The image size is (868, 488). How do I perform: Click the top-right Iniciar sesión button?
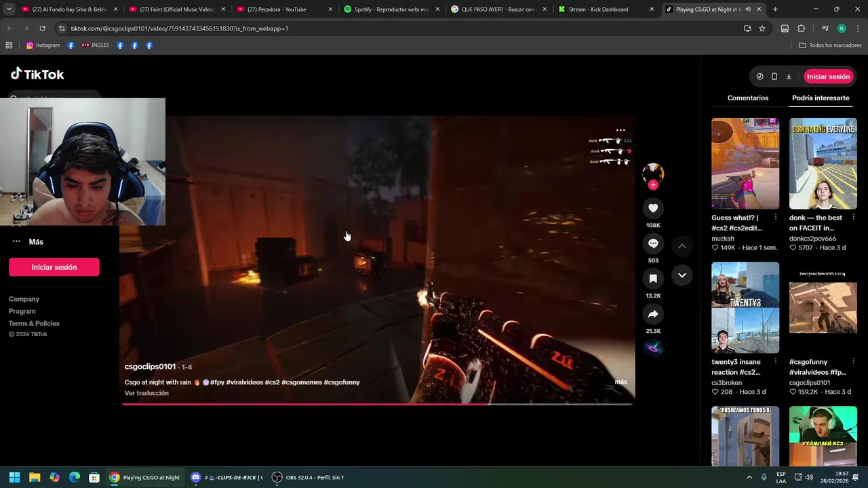[x=828, y=77]
